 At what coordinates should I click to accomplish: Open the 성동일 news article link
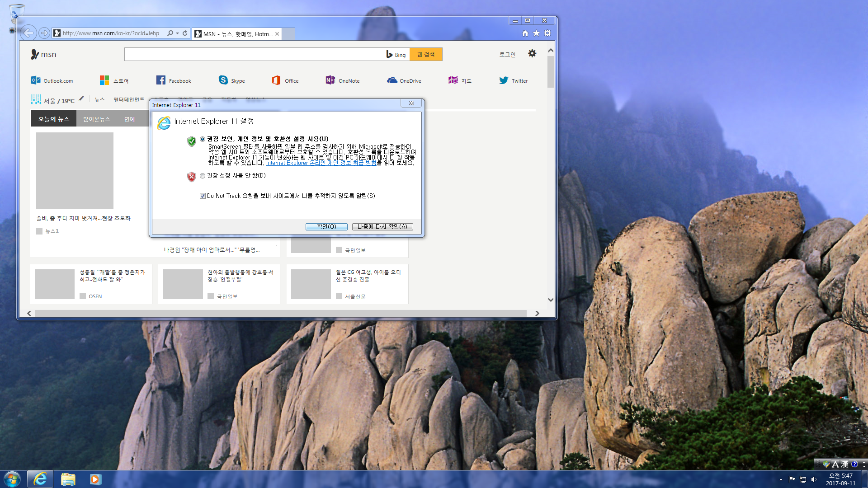pyautogui.click(x=112, y=276)
